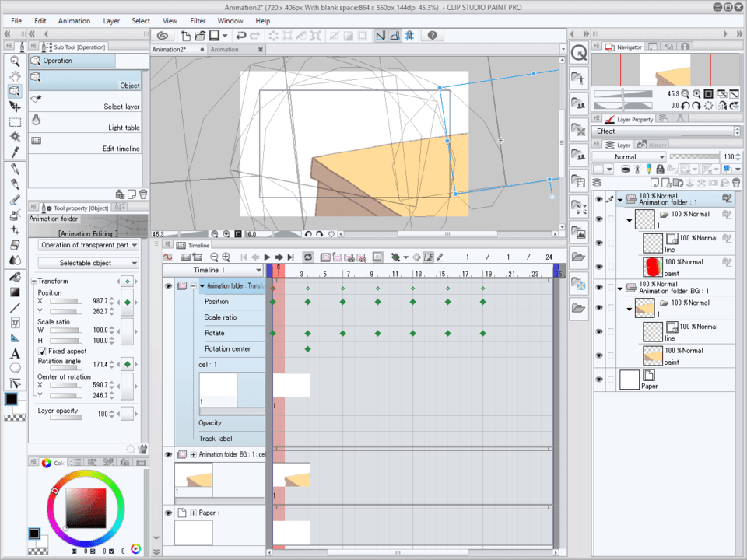Delete the selected layer trash icon
The height and width of the screenshot is (560, 747).
click(x=736, y=182)
